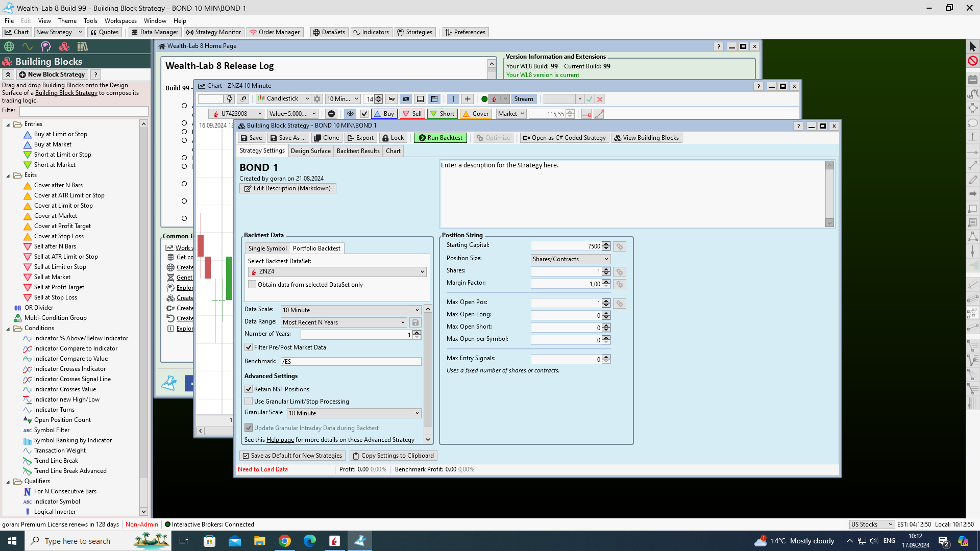The image size is (980, 551).
Task: Enable Use Granular Limit/Stop Processing
Action: 249,402
